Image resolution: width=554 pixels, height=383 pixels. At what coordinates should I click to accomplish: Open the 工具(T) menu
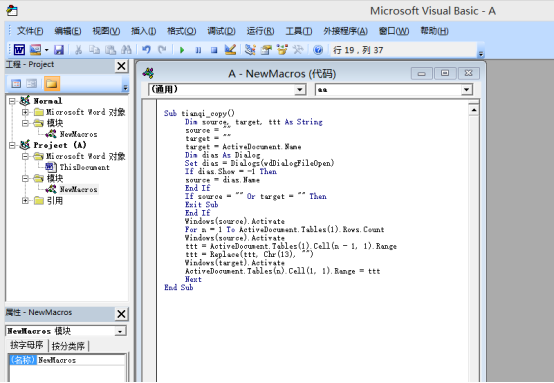click(x=299, y=31)
